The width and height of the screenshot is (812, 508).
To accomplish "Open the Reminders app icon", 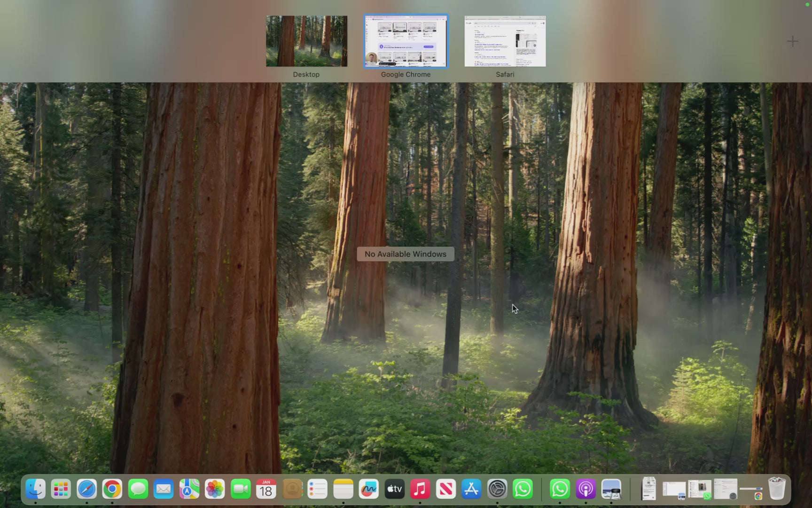I will [318, 489].
